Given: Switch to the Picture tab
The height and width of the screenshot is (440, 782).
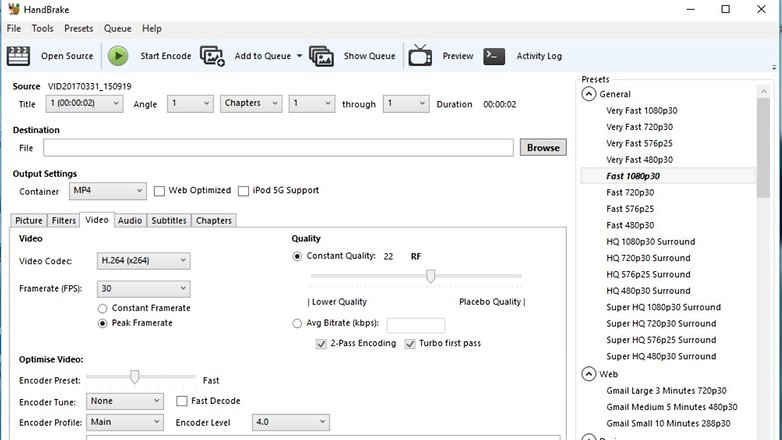Looking at the screenshot, I should [28, 220].
